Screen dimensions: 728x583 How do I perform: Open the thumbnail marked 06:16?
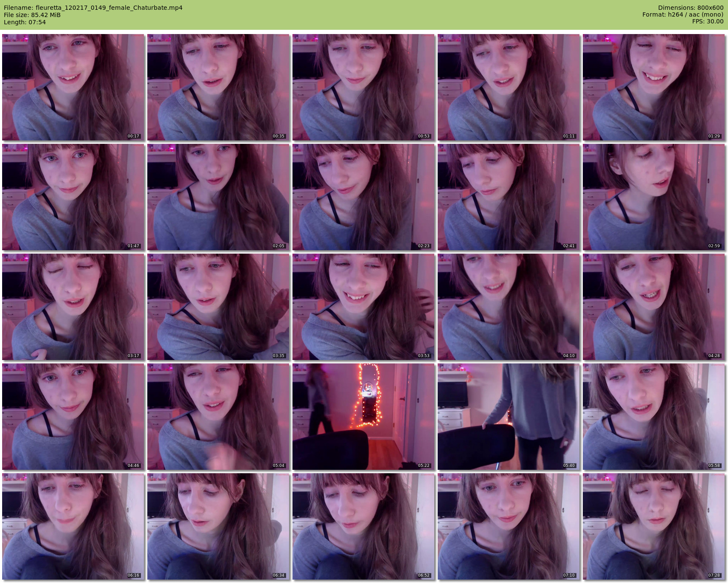(x=73, y=526)
